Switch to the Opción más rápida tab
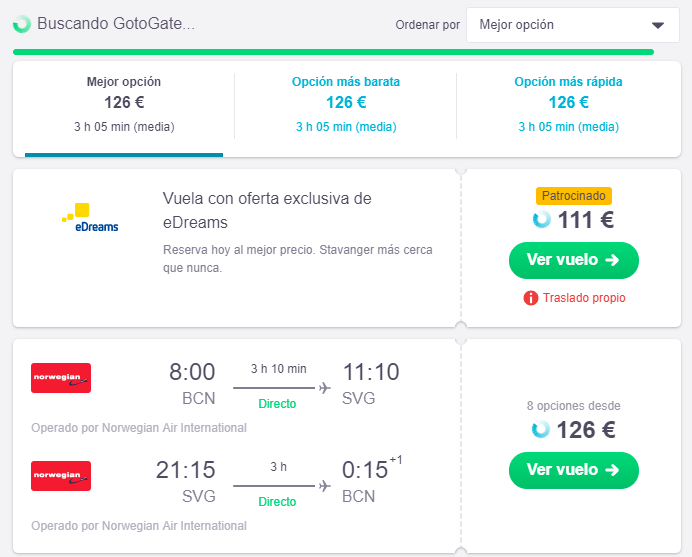This screenshot has width=692, height=557. (568, 104)
